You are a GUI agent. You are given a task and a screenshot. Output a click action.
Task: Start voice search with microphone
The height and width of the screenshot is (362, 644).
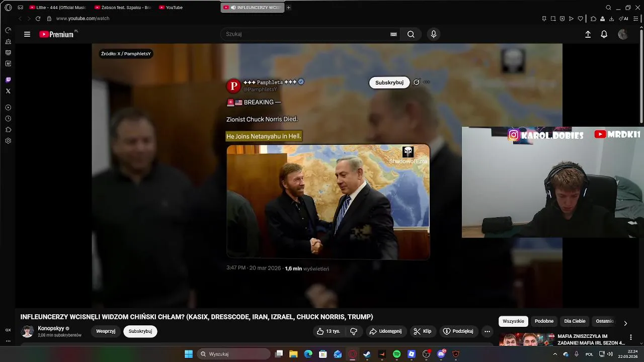[434, 34]
